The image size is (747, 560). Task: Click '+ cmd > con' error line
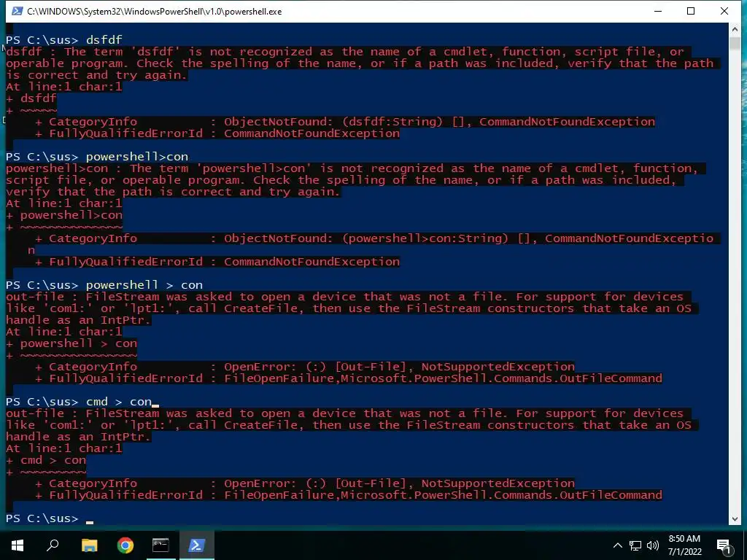(x=46, y=460)
